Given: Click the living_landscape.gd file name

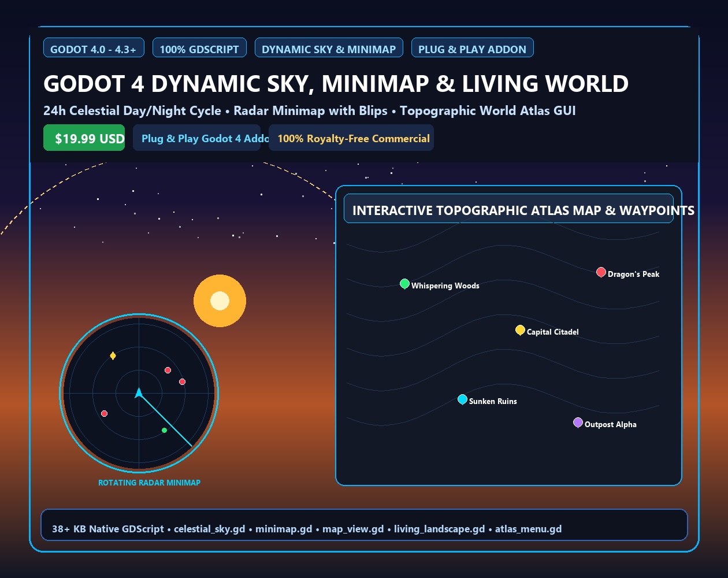Looking at the screenshot, I should (439, 529).
